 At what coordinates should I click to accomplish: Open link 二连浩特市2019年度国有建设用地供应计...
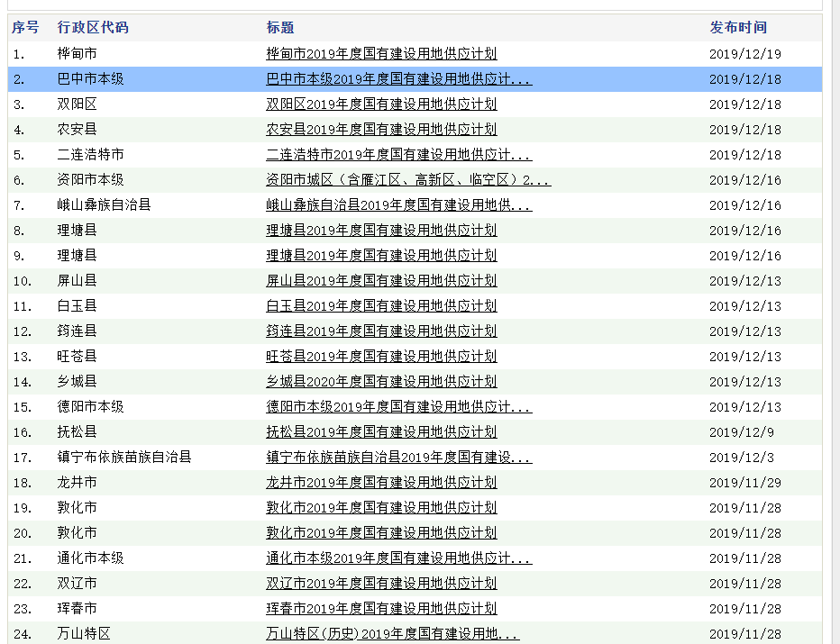pyautogui.click(x=398, y=155)
